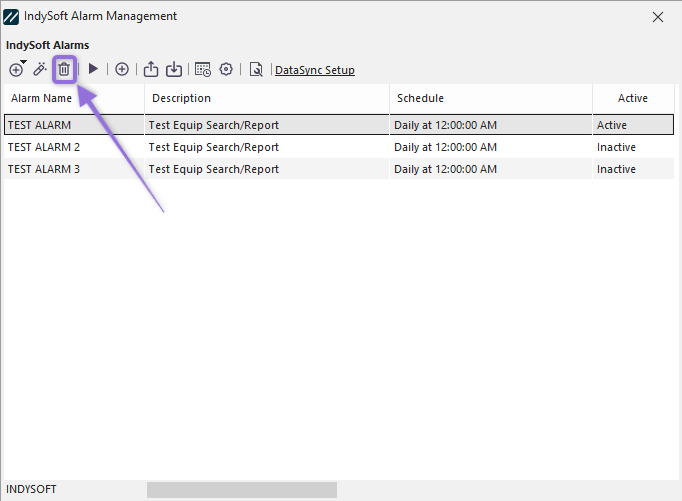Click the Active status of TEST ALARM
This screenshot has width=682, height=501.
pos(611,125)
